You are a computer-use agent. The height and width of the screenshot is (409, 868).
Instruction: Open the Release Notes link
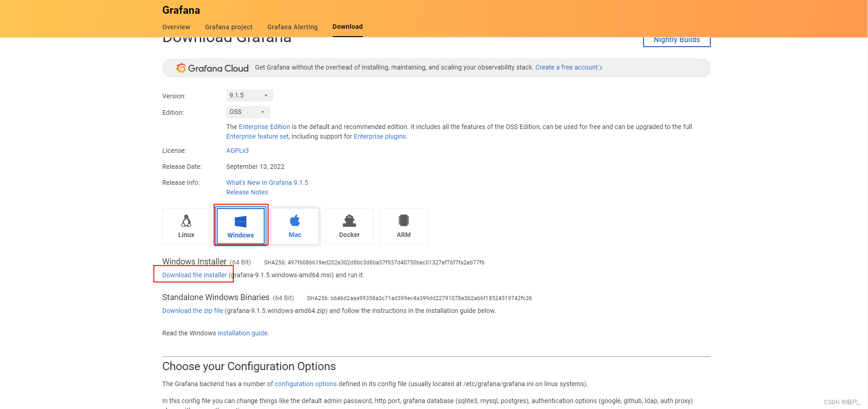click(x=247, y=192)
